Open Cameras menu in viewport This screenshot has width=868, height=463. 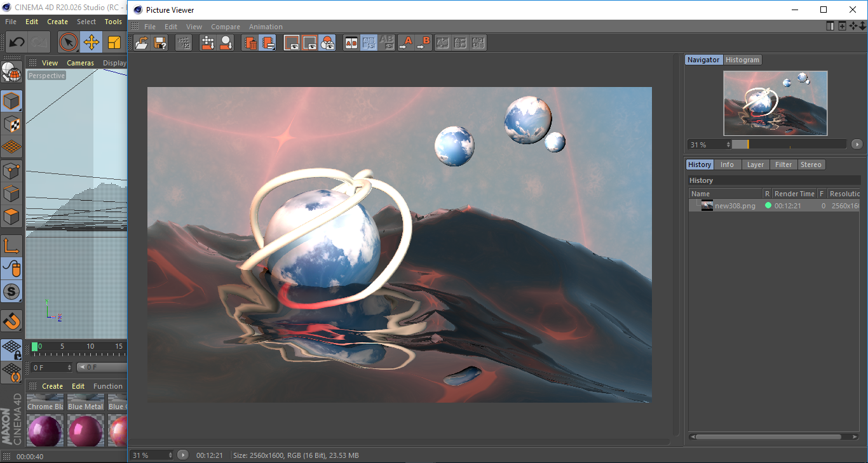(x=81, y=63)
